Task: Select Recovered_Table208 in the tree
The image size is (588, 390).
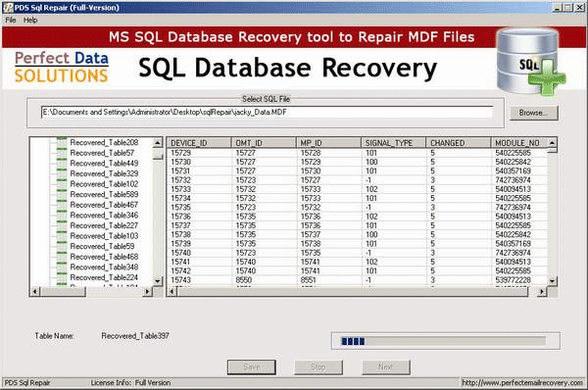Action: [x=104, y=142]
